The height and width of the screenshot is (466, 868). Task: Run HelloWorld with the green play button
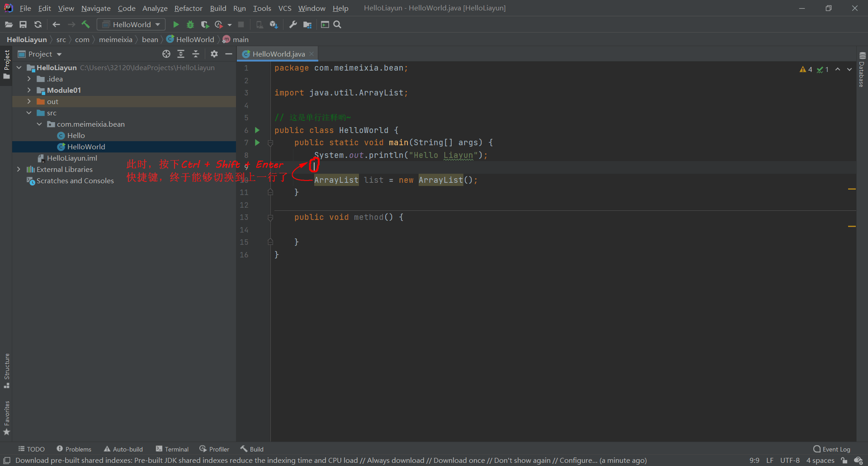tap(176, 24)
